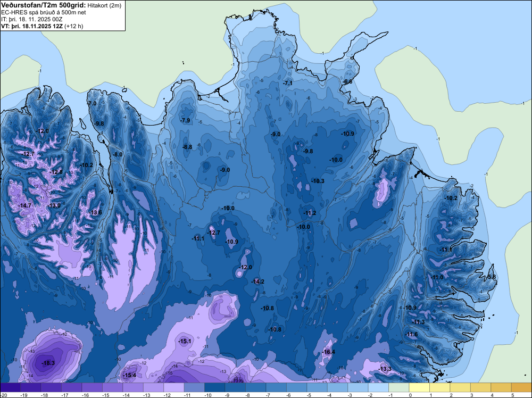
Task: Click the -13.6 temperature label
Action: click(x=95, y=212)
